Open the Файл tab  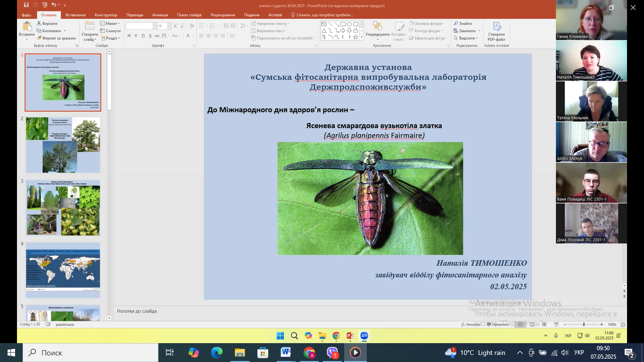point(26,15)
